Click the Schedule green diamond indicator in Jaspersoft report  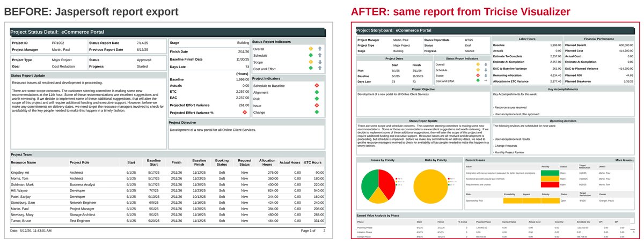(x=310, y=56)
